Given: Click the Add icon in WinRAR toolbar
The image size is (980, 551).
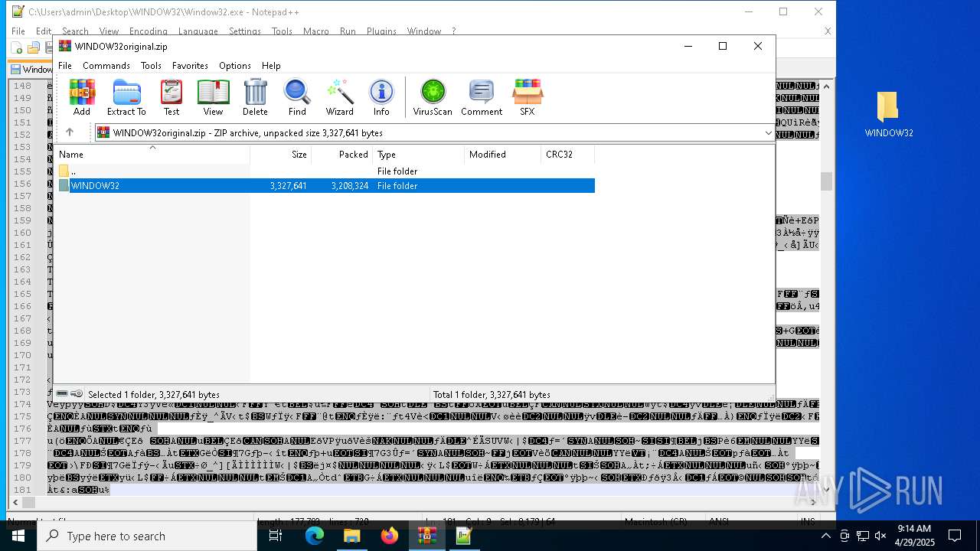Looking at the screenshot, I should [82, 97].
